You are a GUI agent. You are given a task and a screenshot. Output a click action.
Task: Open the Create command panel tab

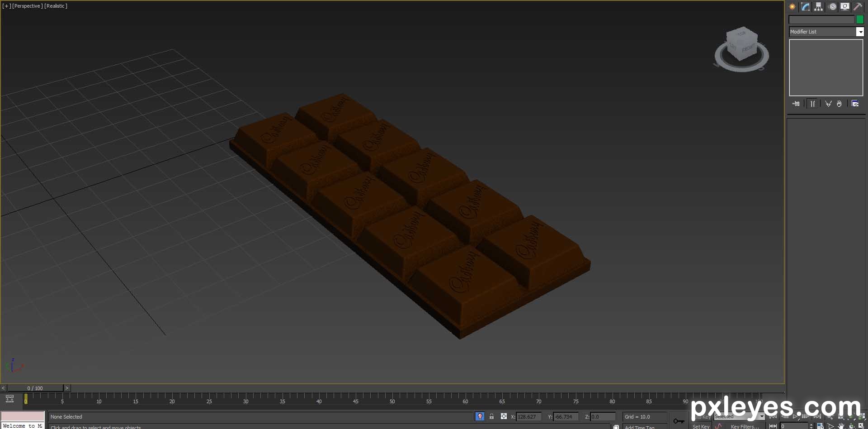pos(792,7)
